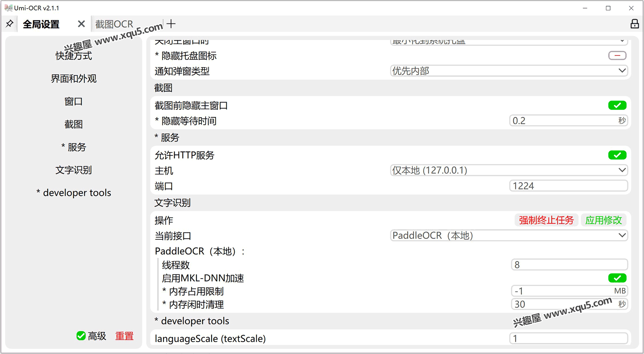Click languageScale (textScale) input field
The height and width of the screenshot is (354, 644).
pos(569,339)
